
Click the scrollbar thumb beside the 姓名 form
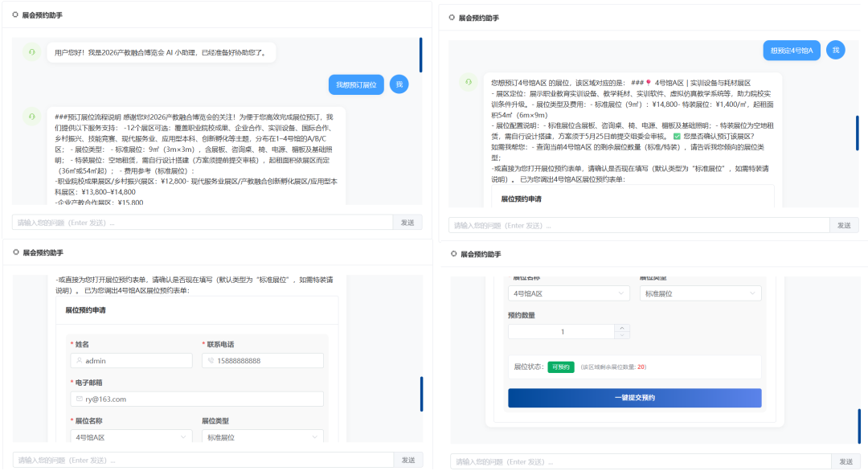[x=421, y=394]
